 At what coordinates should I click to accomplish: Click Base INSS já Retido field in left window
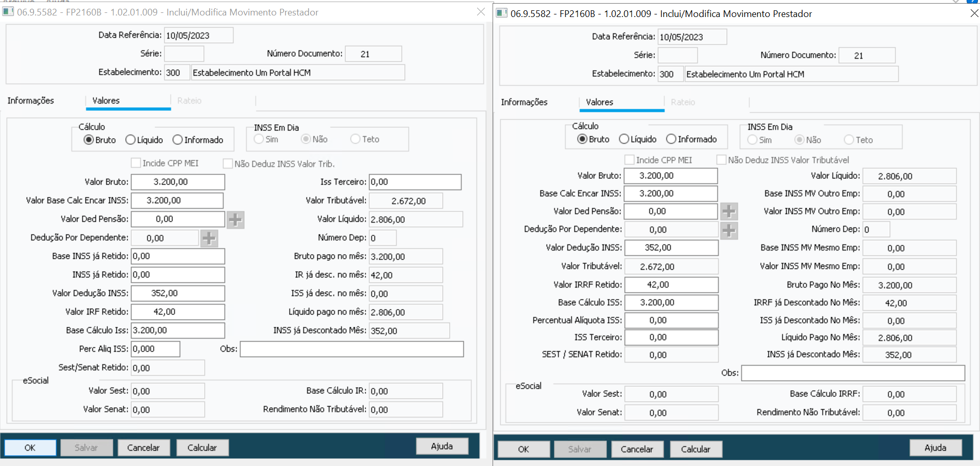pos(178,256)
